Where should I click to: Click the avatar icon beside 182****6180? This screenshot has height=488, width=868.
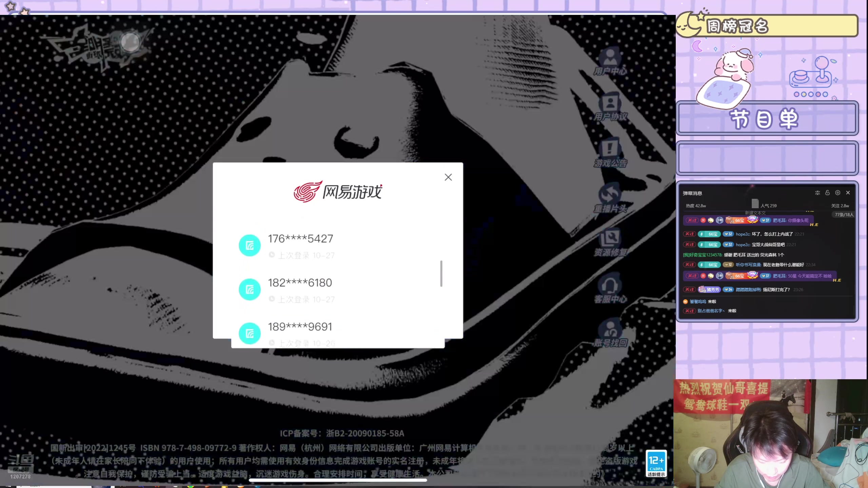(250, 289)
